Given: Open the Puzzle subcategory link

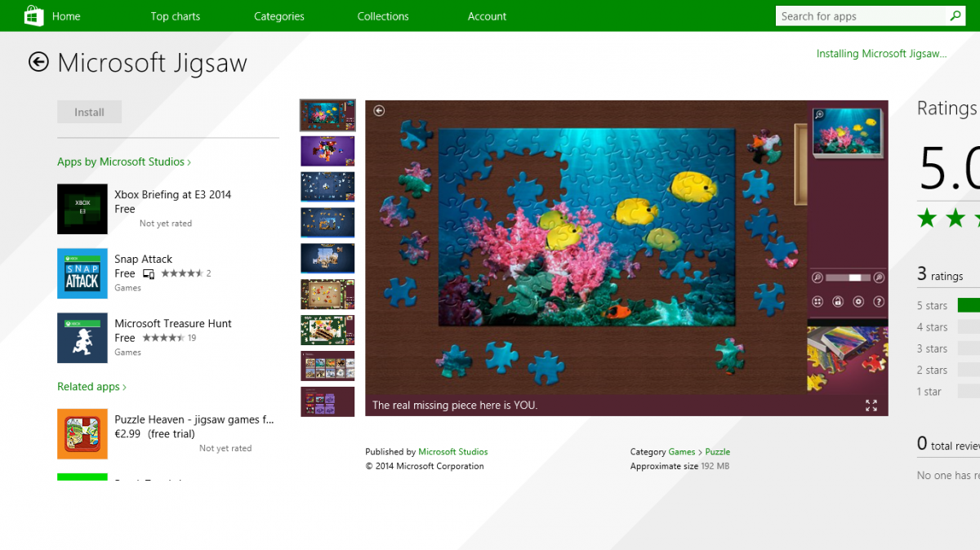Looking at the screenshot, I should [x=718, y=451].
